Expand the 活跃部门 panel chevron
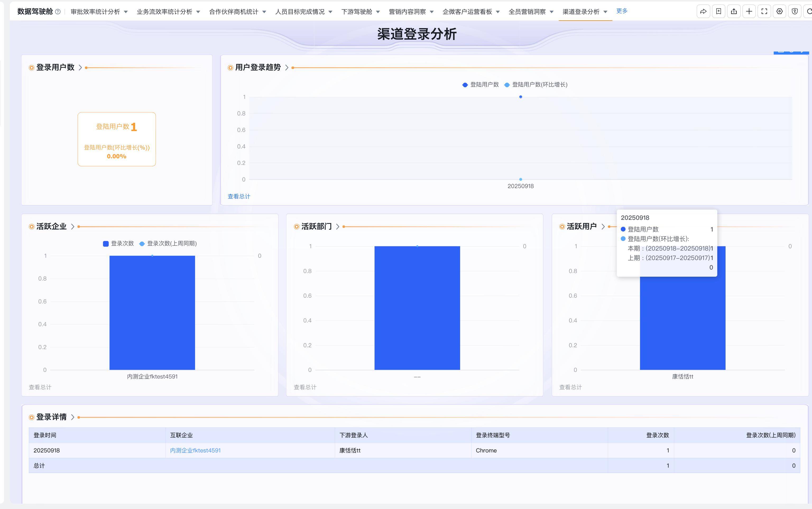Image resolution: width=812 pixels, height=509 pixels. [338, 227]
